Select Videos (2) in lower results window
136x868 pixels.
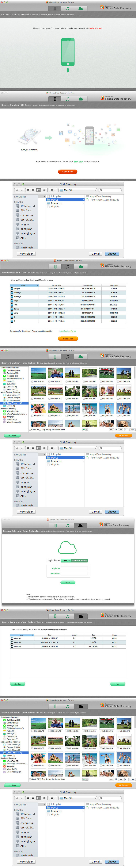coord(11,755)
